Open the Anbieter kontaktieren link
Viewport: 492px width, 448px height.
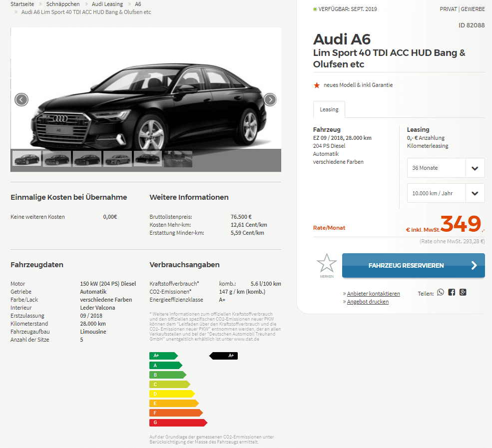(374, 294)
